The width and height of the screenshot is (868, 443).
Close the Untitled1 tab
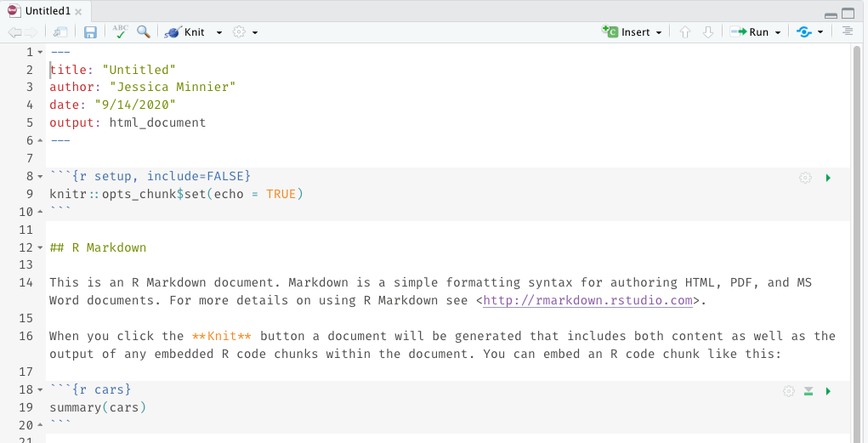click(x=79, y=12)
